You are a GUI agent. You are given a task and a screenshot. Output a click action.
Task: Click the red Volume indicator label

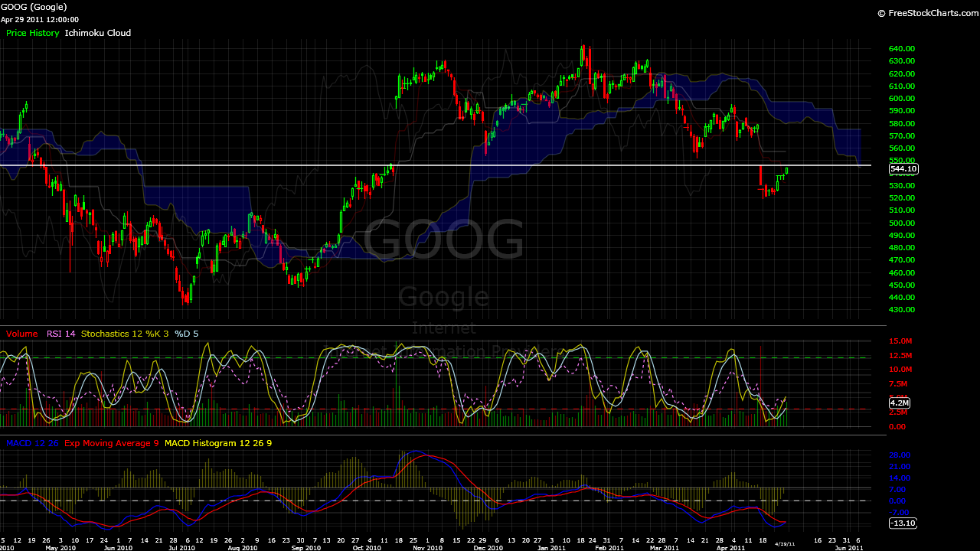click(x=21, y=334)
